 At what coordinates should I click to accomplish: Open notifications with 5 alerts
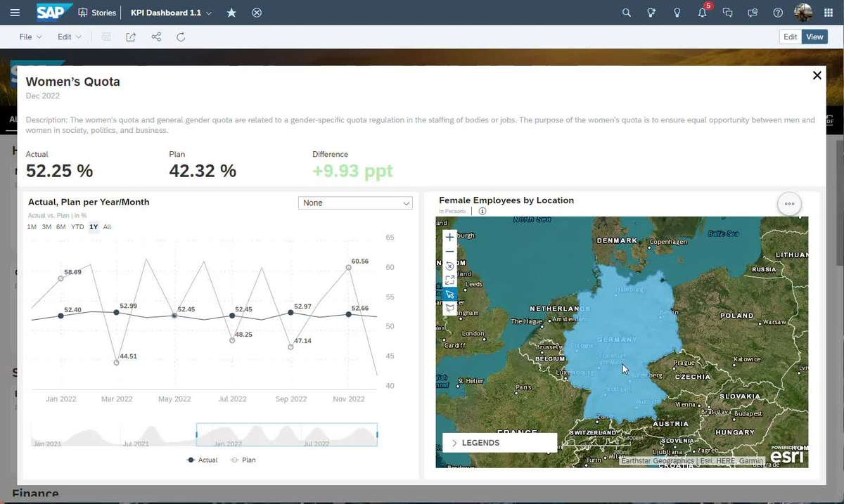pos(702,12)
